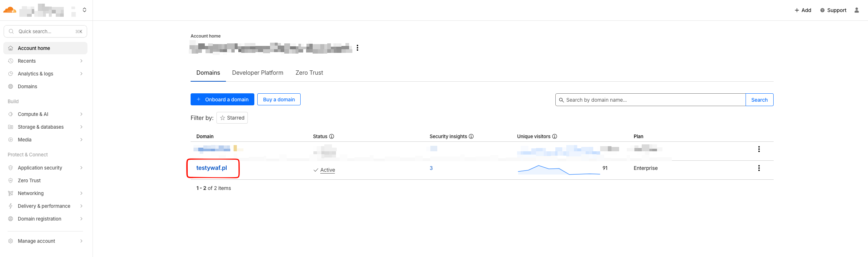Open the user profile icon
Image resolution: width=868 pixels, height=257 pixels.
tap(857, 10)
